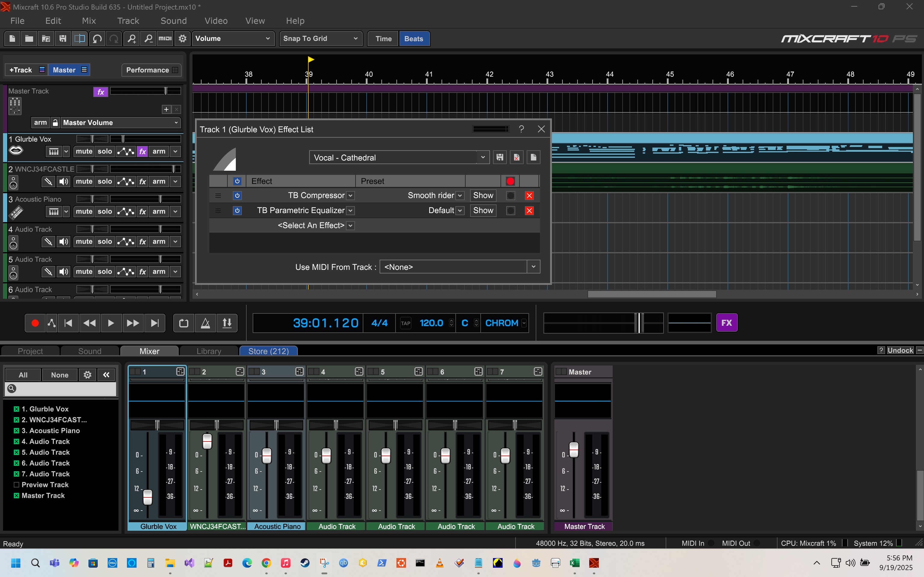Click Show button for TB Compressor

click(483, 195)
